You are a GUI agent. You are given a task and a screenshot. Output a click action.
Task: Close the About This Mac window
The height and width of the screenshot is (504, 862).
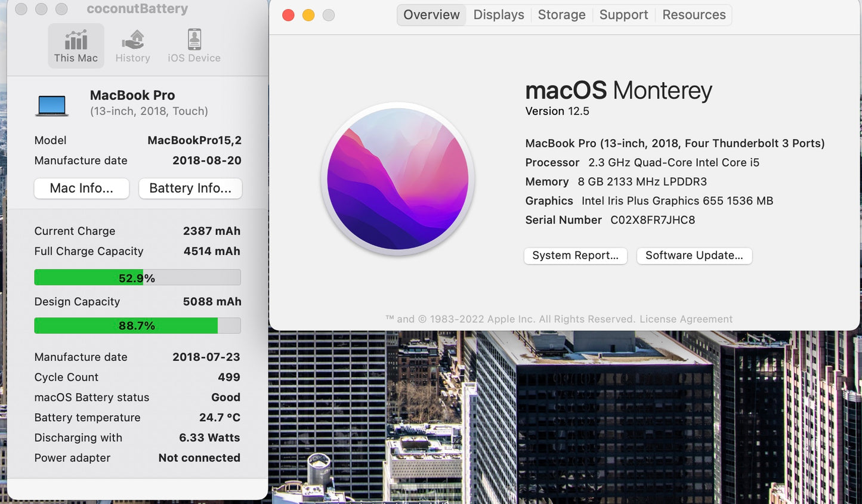coord(288,15)
